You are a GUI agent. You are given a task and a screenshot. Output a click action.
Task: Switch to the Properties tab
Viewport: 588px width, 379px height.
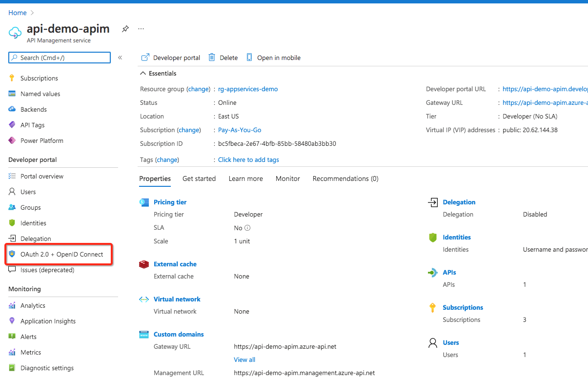pos(155,179)
